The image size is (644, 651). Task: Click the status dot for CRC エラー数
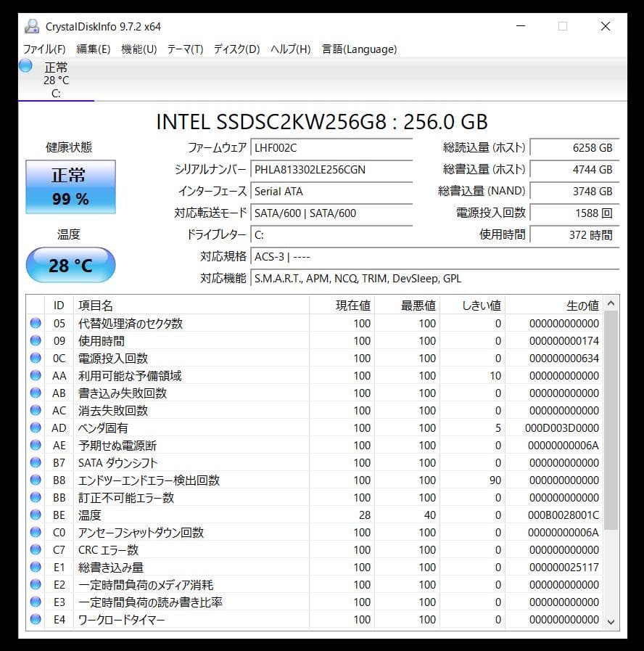(x=36, y=550)
